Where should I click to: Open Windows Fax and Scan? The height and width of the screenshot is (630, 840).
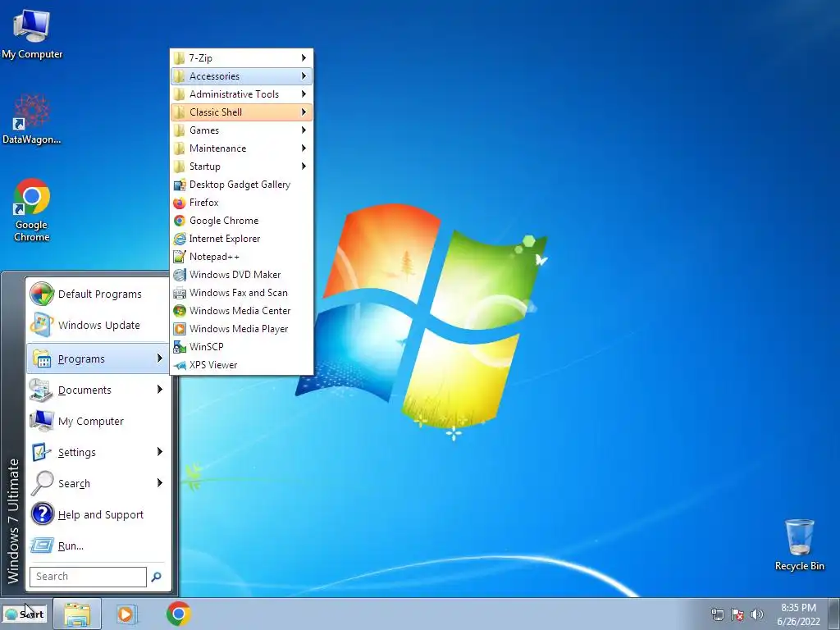[x=242, y=293]
